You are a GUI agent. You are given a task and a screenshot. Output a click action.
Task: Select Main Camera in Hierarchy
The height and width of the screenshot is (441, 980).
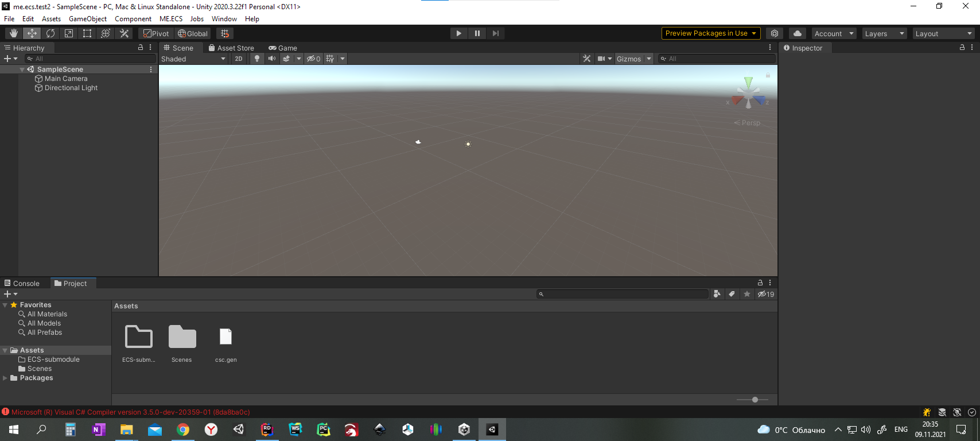click(66, 79)
